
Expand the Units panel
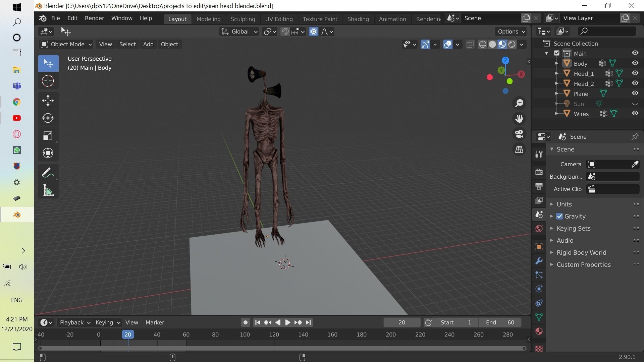(564, 204)
